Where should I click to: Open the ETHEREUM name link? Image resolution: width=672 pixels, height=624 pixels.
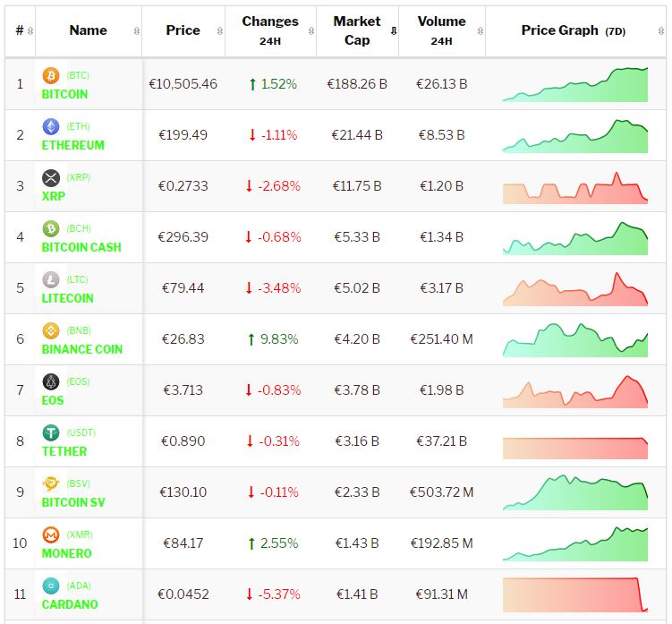pyautogui.click(x=73, y=145)
